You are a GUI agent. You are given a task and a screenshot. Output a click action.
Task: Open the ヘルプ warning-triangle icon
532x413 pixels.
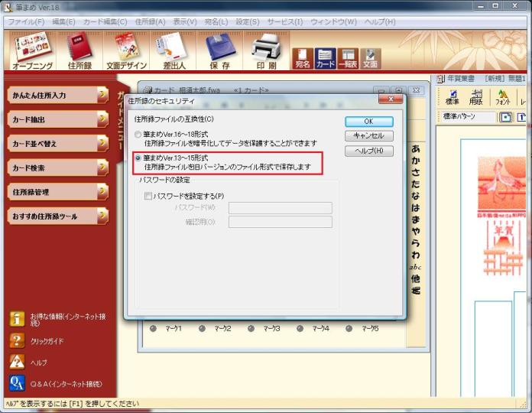point(17,362)
